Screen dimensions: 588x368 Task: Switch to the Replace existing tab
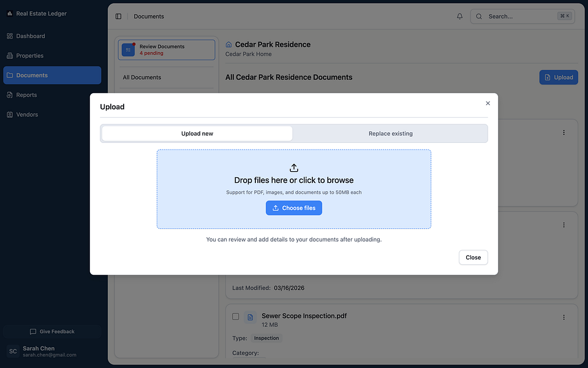390,133
